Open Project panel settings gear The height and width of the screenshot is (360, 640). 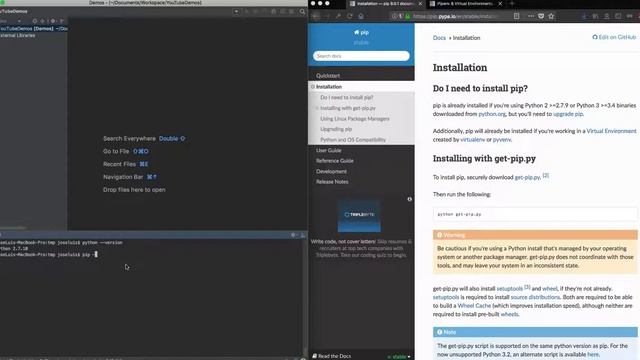[x=53, y=21]
